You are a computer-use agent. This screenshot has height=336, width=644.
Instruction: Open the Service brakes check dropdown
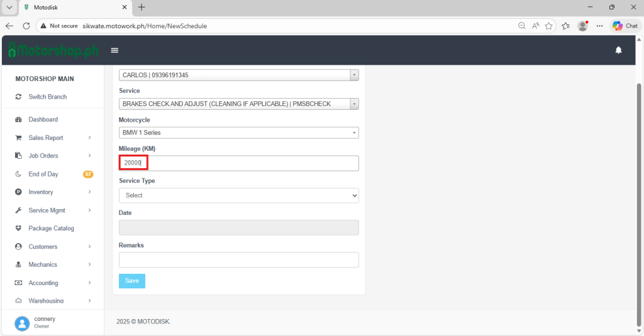click(238, 104)
